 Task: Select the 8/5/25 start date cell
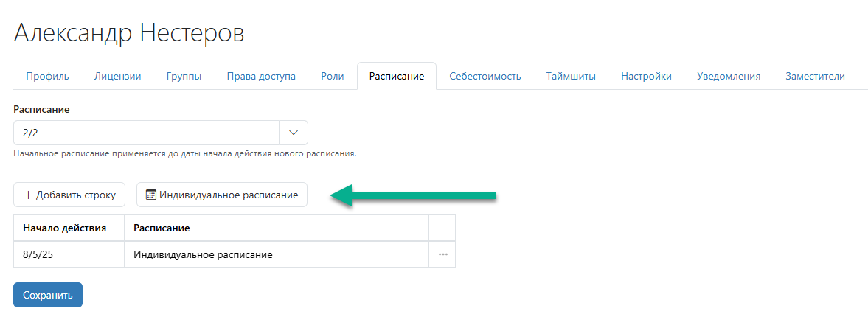[x=69, y=255]
